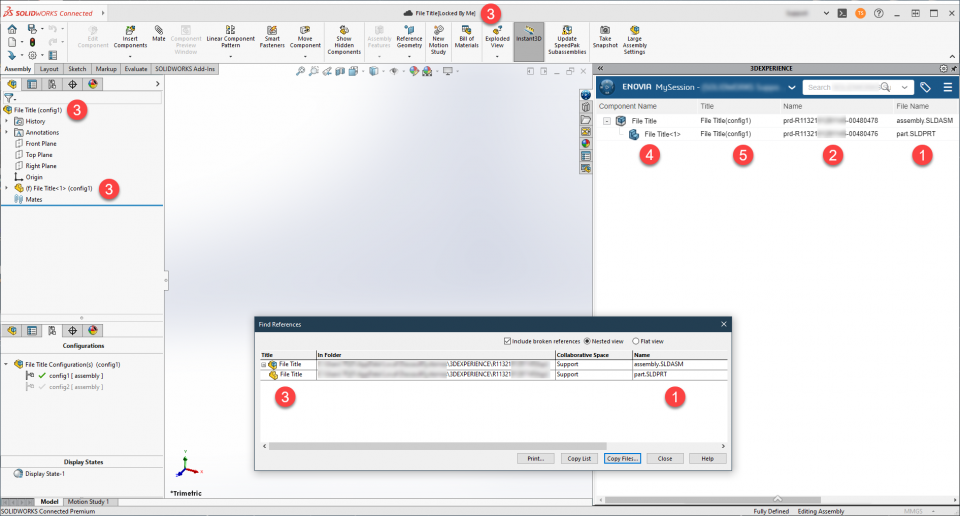The width and height of the screenshot is (960, 516).
Task: Open Insert Components dropdown arrow
Action: pyautogui.click(x=130, y=56)
